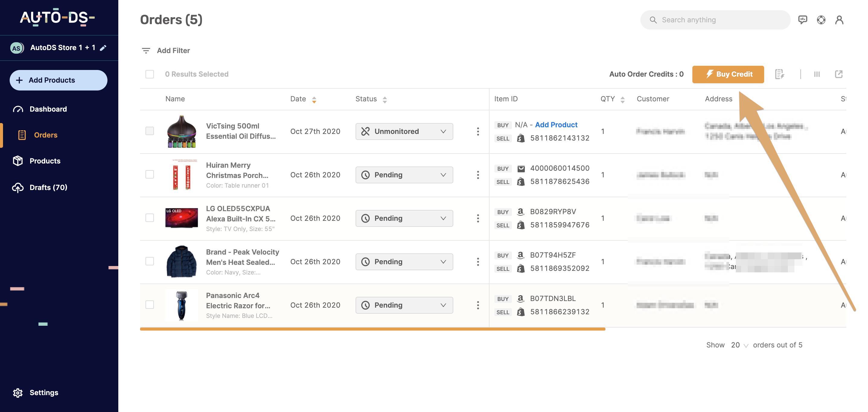Open the three-dot menu for VicTsing order
Image resolution: width=868 pixels, height=412 pixels.
[478, 131]
